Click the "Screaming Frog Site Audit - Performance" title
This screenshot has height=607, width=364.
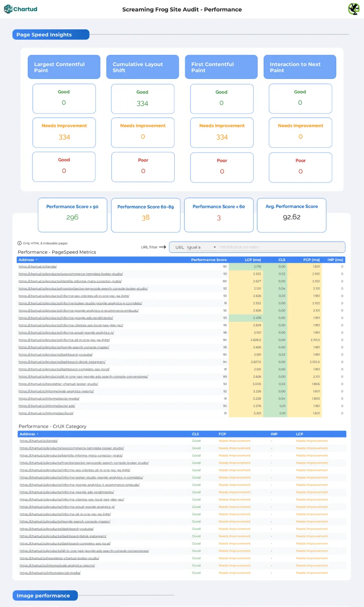(182, 9)
